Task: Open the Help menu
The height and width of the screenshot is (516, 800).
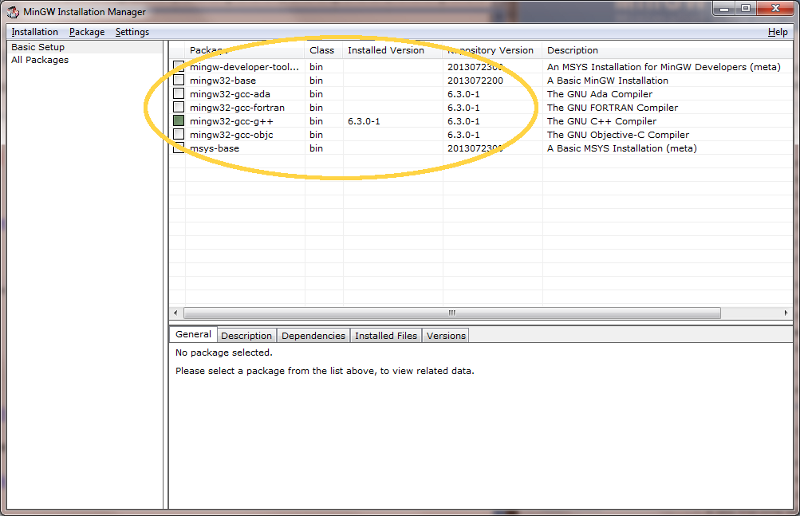Action: click(x=778, y=32)
